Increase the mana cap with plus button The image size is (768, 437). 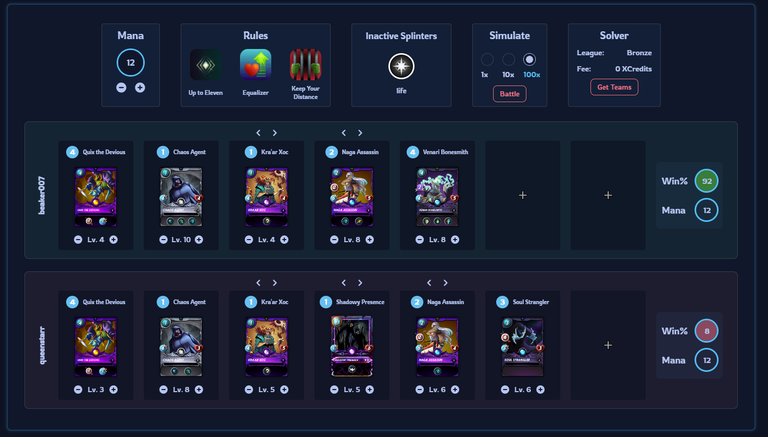[140, 88]
